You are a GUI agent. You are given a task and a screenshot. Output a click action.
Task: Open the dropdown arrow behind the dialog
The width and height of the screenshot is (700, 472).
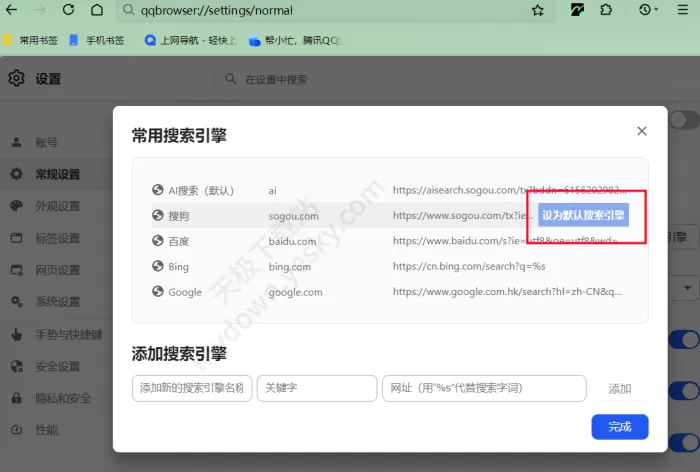coord(688,288)
